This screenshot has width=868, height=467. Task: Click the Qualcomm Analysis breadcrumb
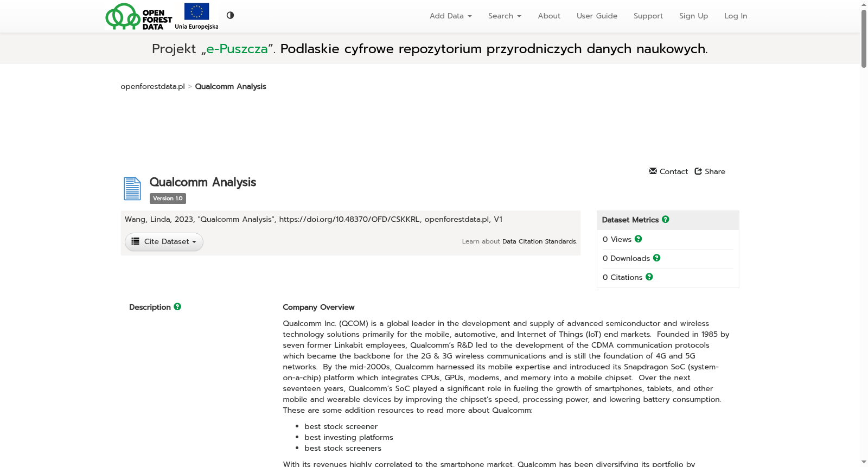coord(231,86)
